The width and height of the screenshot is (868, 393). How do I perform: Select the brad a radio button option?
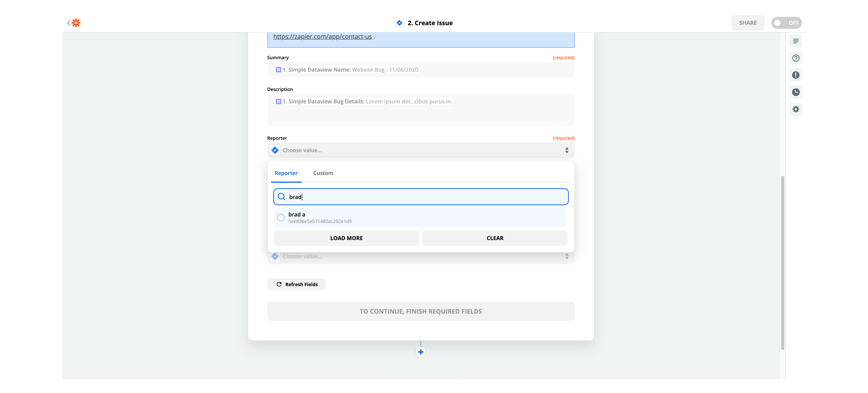(281, 217)
